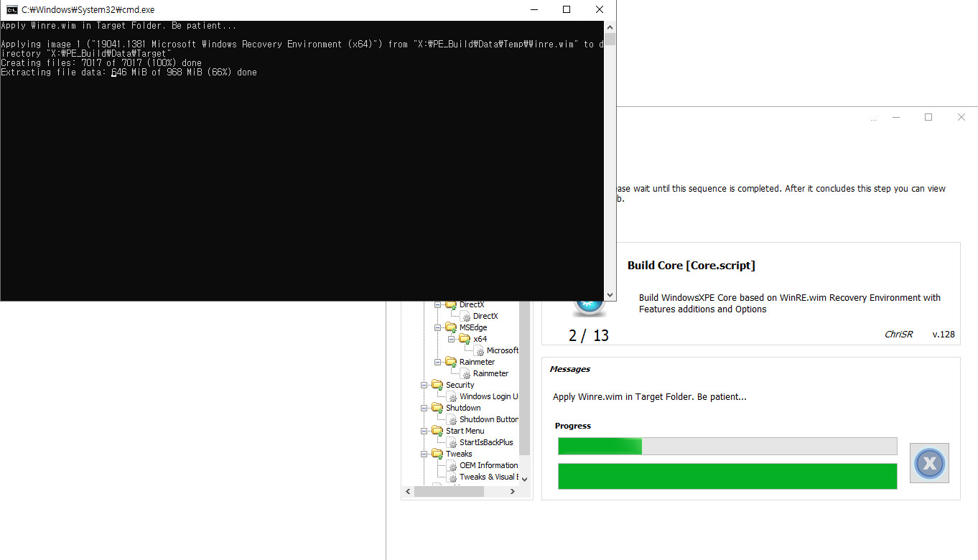The height and width of the screenshot is (560, 978).
Task: Click the cmd window scrollbar thumb
Action: (610, 39)
